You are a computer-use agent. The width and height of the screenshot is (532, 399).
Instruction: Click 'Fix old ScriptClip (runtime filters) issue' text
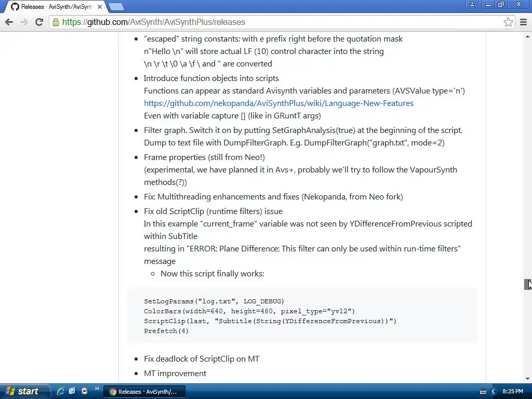tap(213, 211)
